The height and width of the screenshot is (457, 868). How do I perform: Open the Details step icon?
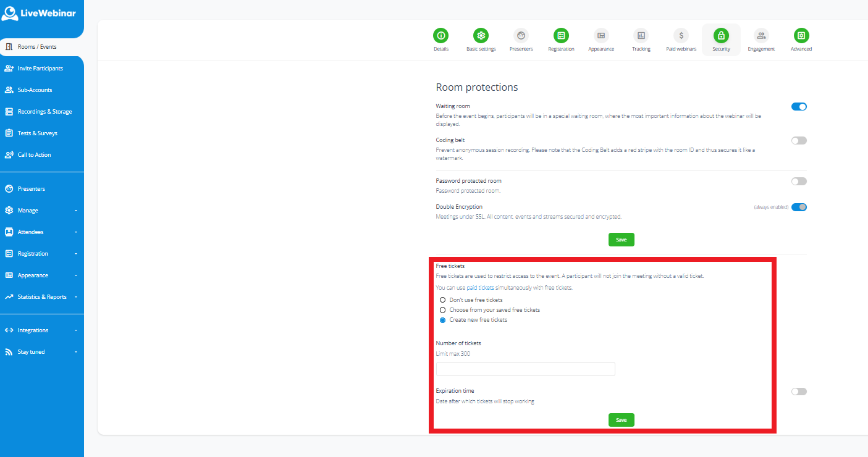point(440,36)
